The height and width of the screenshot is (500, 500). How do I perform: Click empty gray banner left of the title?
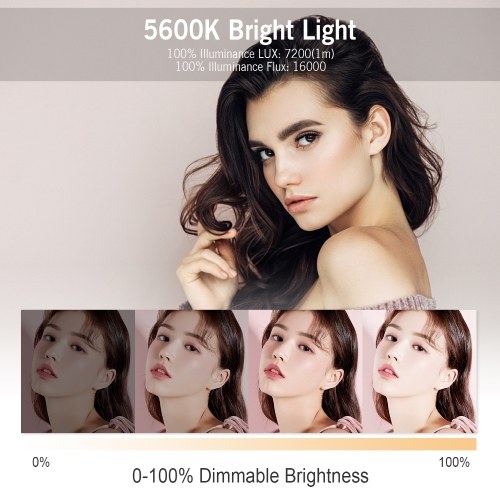(70, 44)
